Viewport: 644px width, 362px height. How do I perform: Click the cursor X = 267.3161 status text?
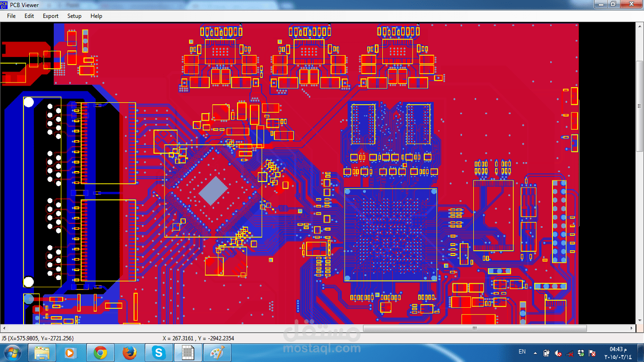click(x=198, y=338)
